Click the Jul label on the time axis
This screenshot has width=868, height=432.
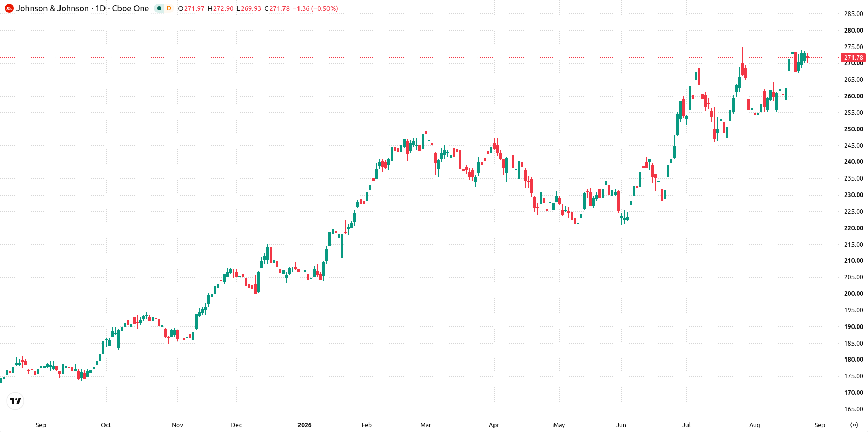pos(686,425)
